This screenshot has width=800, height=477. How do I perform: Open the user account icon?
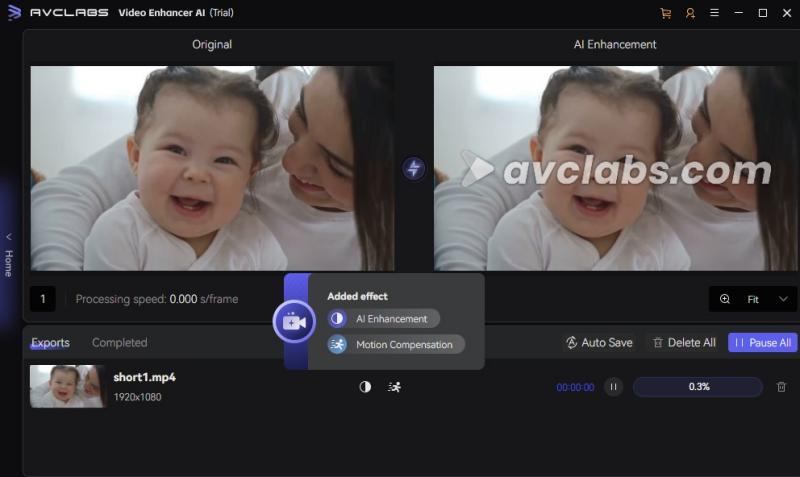click(690, 13)
